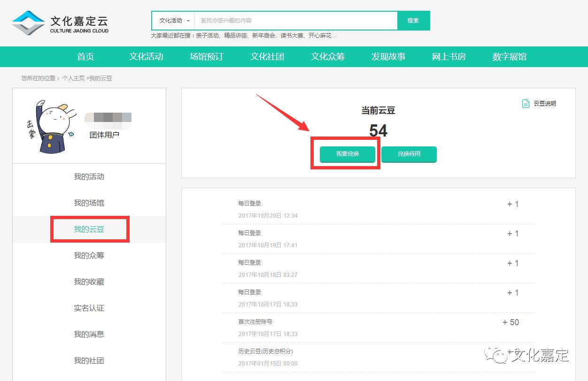This screenshot has width=588, height=381.
Task: Open 网上书房 from navigation bar
Action: (449, 57)
